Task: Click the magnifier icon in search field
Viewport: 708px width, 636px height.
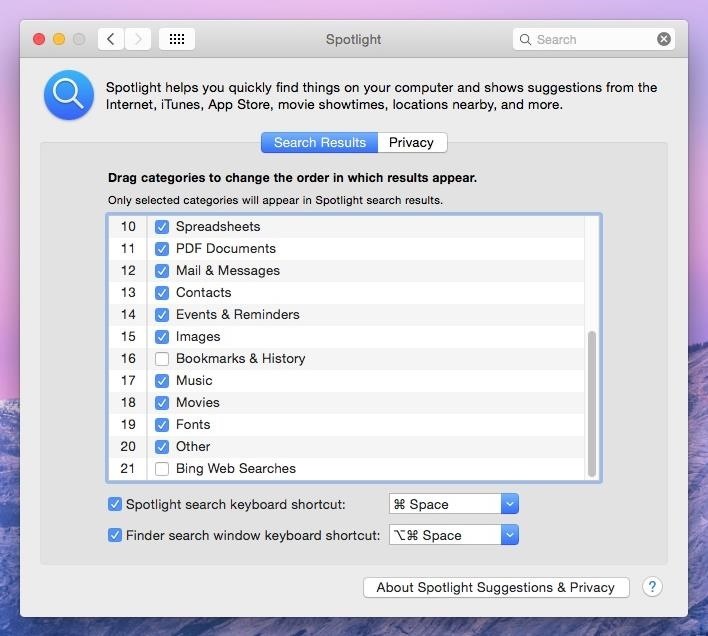Action: coord(525,40)
